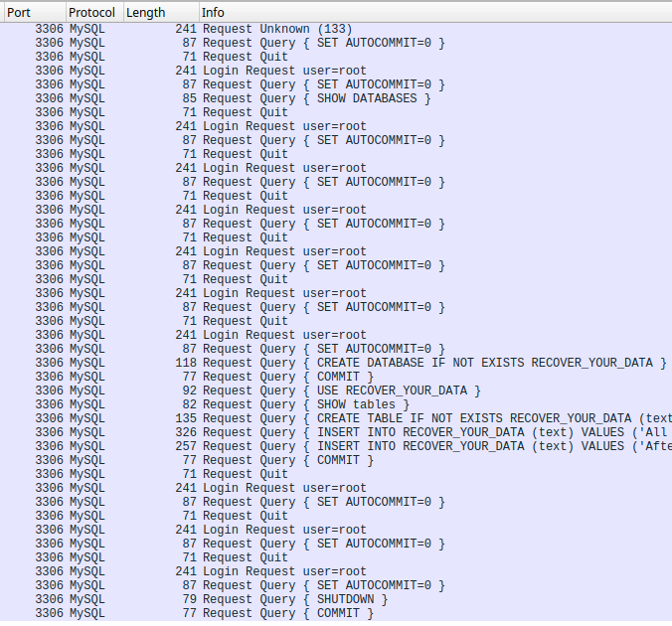
Task: Select the SET AUTOCOMMIT=0 row just before SHUTDOWN
Action: pyautogui.click(x=323, y=585)
